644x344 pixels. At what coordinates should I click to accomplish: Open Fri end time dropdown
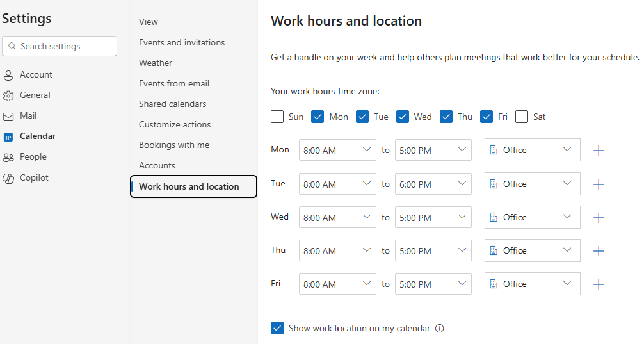pos(433,284)
